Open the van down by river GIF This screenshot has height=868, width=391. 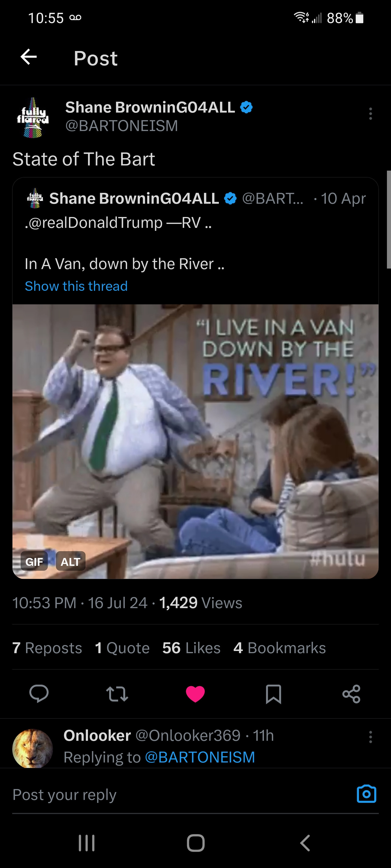coord(195,441)
